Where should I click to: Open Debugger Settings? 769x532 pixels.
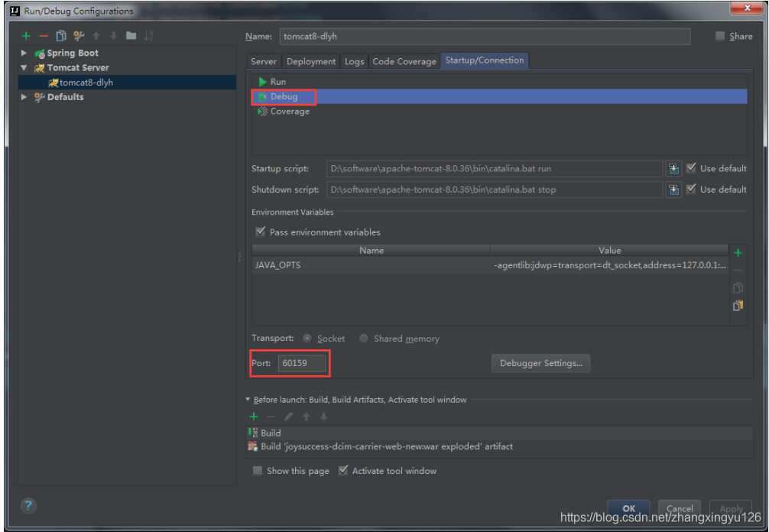pos(540,363)
